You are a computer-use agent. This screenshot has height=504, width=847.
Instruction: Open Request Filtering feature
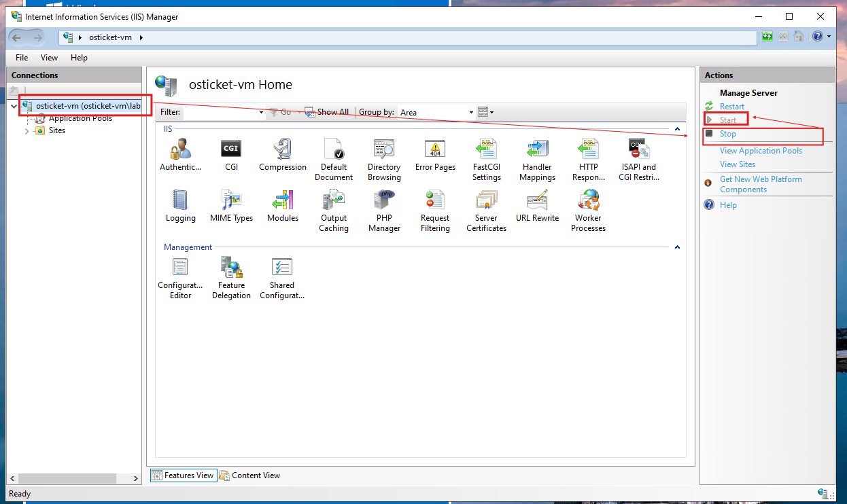pyautogui.click(x=435, y=211)
